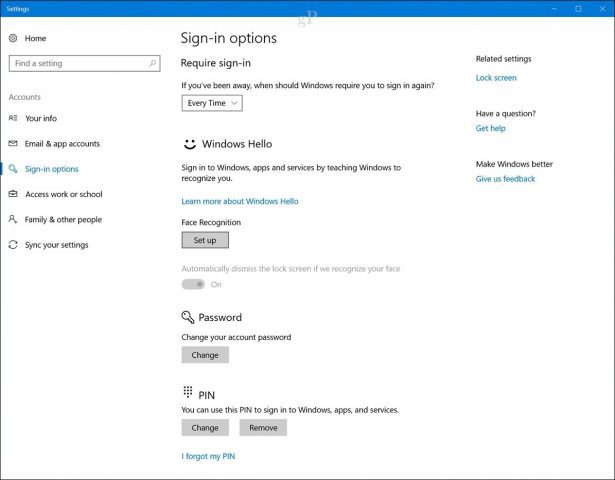Click the Require sign-in heading
615x480 pixels.
coord(215,63)
